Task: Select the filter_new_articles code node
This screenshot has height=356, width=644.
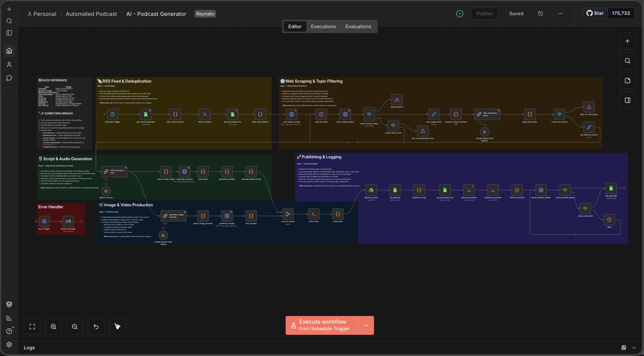Action: [x=260, y=114]
